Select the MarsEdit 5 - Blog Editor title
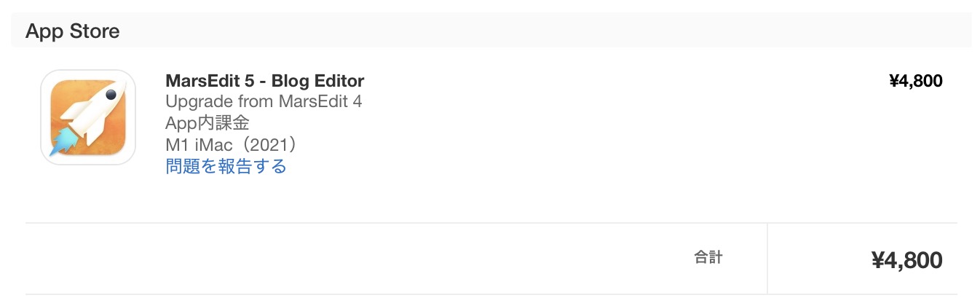Image resolution: width=980 pixels, height=306 pixels. pyautogui.click(x=265, y=80)
